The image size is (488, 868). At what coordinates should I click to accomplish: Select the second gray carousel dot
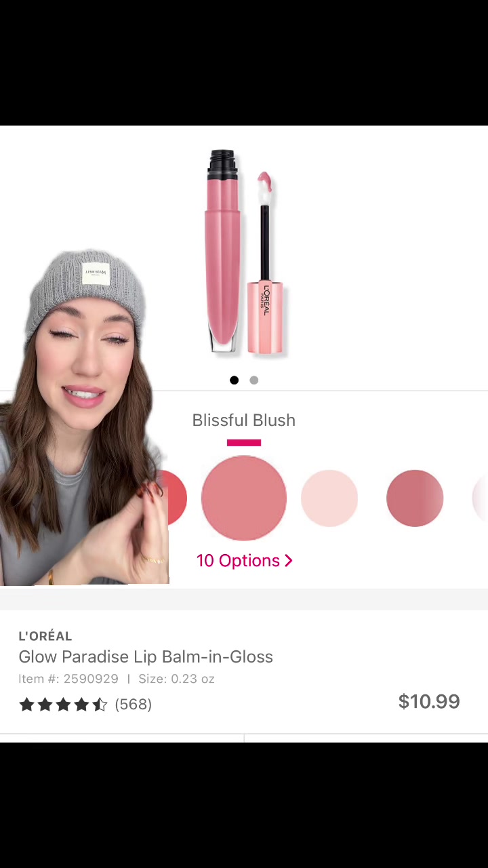(254, 380)
